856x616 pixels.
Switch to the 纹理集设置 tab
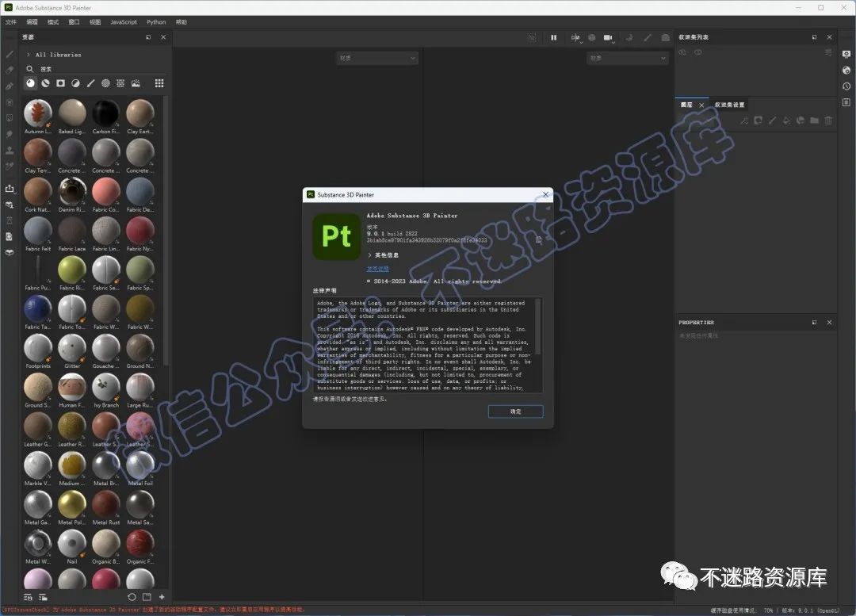point(729,105)
